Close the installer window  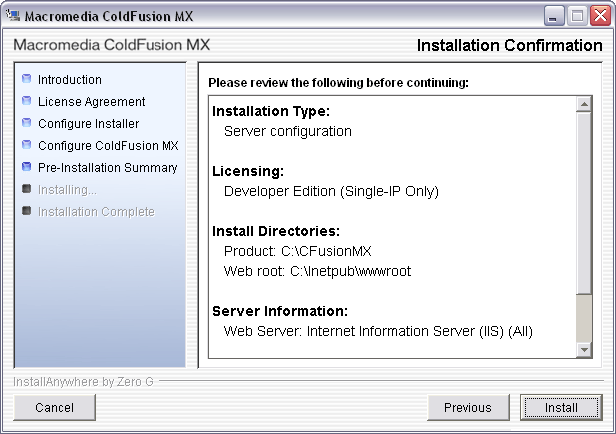click(598, 16)
